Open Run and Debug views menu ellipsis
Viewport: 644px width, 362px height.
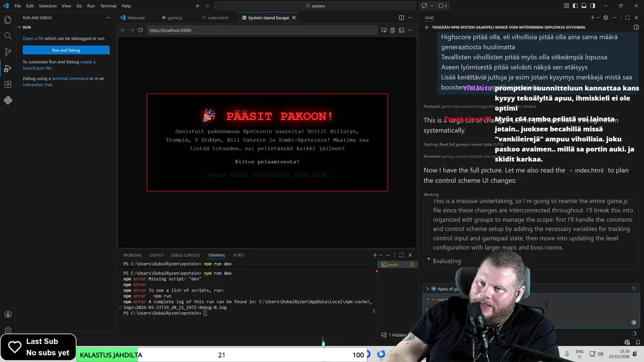(x=108, y=18)
